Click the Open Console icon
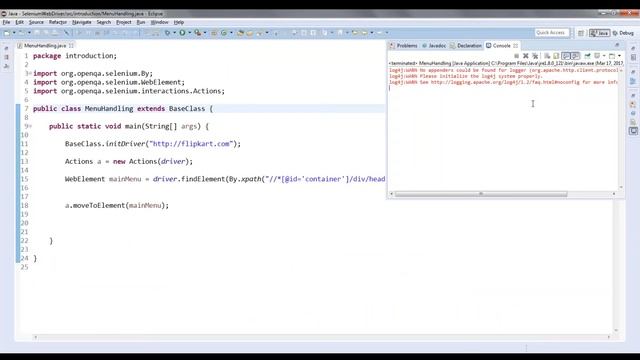Image resolution: width=640 pixels, height=360 pixels. click(x=612, y=56)
